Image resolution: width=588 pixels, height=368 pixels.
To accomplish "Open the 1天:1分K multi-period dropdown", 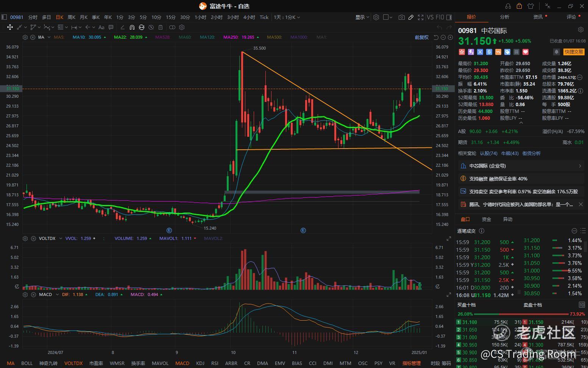I will click(x=287, y=17).
